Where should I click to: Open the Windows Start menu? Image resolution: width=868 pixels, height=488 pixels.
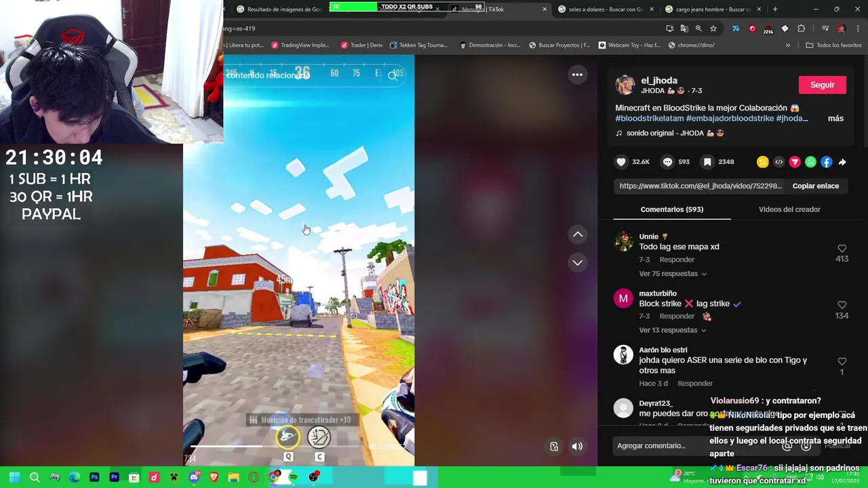pyautogui.click(x=14, y=477)
